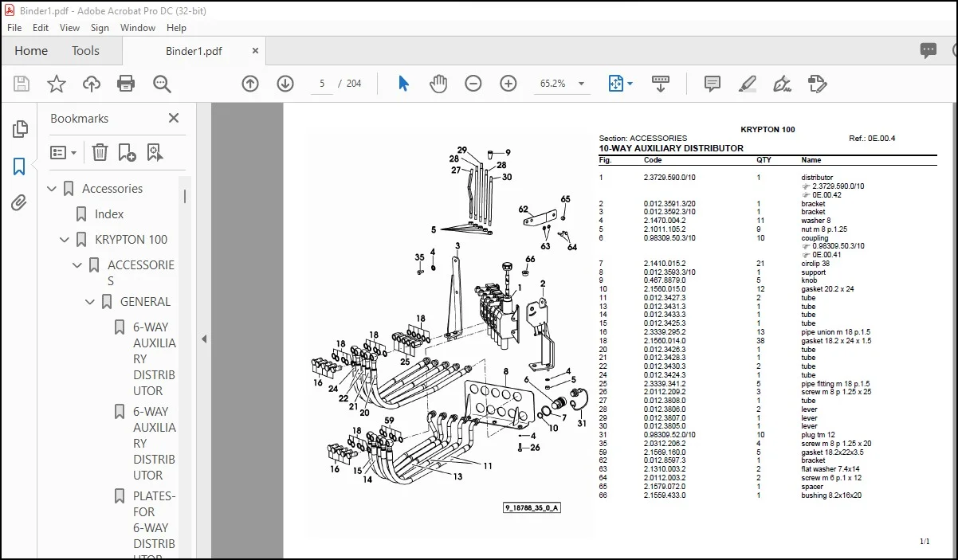Click the bookmarks panel scrollbar
Image resolution: width=958 pixels, height=560 pixels.
186,197
